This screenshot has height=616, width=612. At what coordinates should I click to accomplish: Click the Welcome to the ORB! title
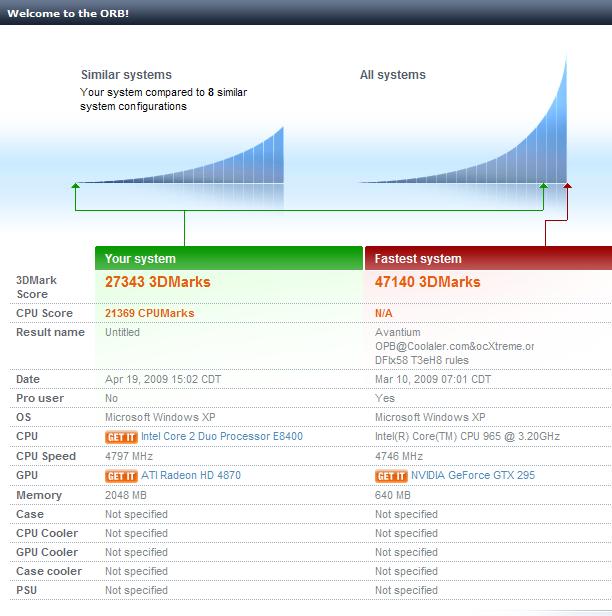68,13
